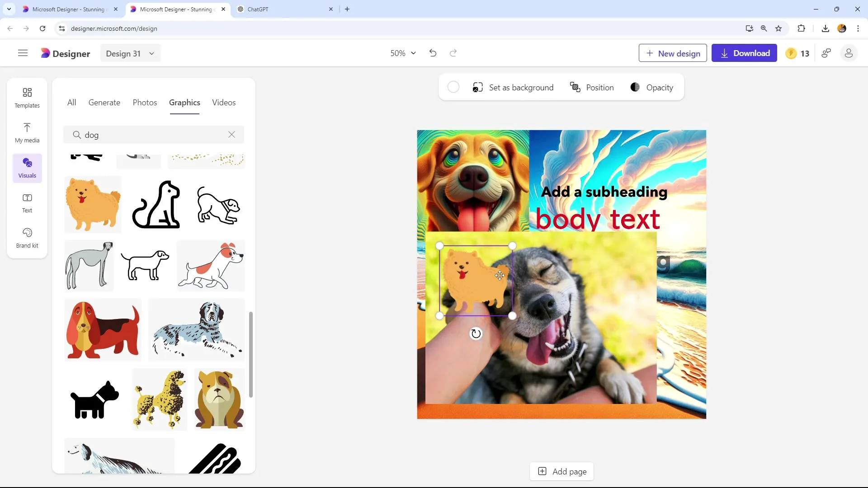Insert the yellow poodle graphic
The image size is (868, 488).
click(160, 399)
